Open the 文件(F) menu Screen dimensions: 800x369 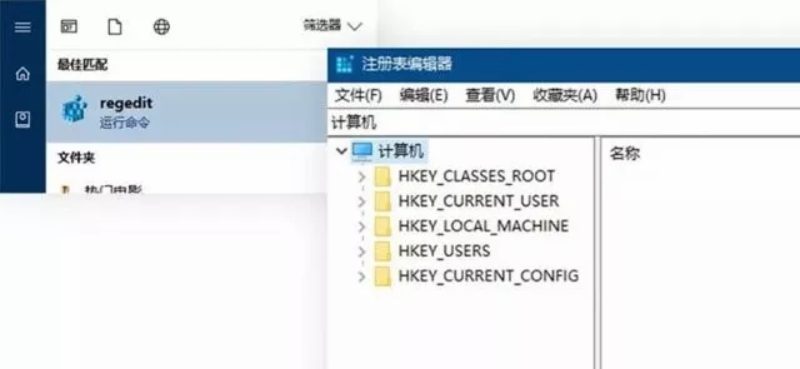(x=358, y=95)
